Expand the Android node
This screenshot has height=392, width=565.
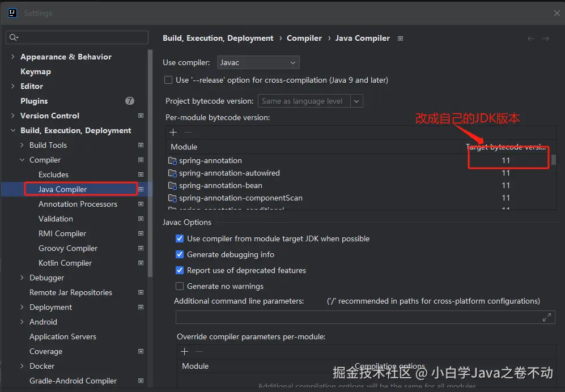[22, 322]
